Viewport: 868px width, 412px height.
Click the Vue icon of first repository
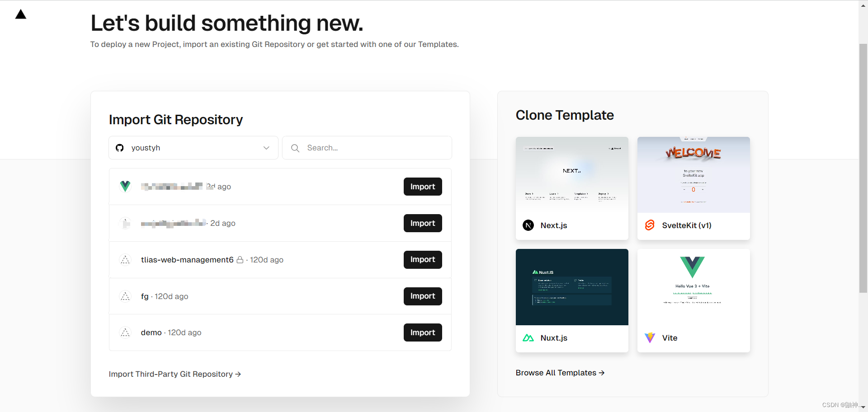[125, 186]
